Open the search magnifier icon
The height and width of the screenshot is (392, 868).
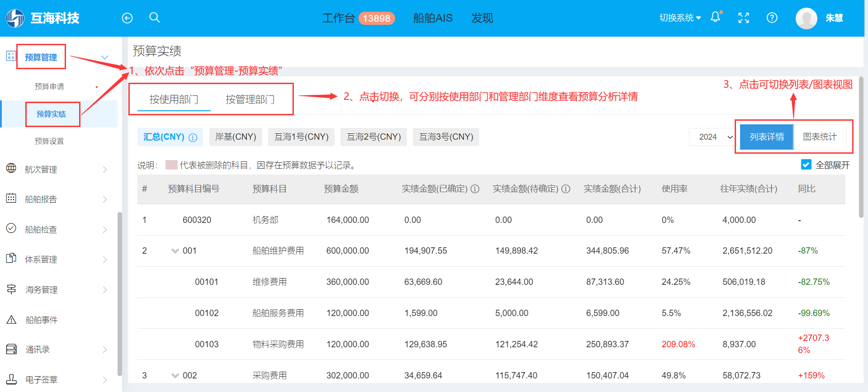155,18
